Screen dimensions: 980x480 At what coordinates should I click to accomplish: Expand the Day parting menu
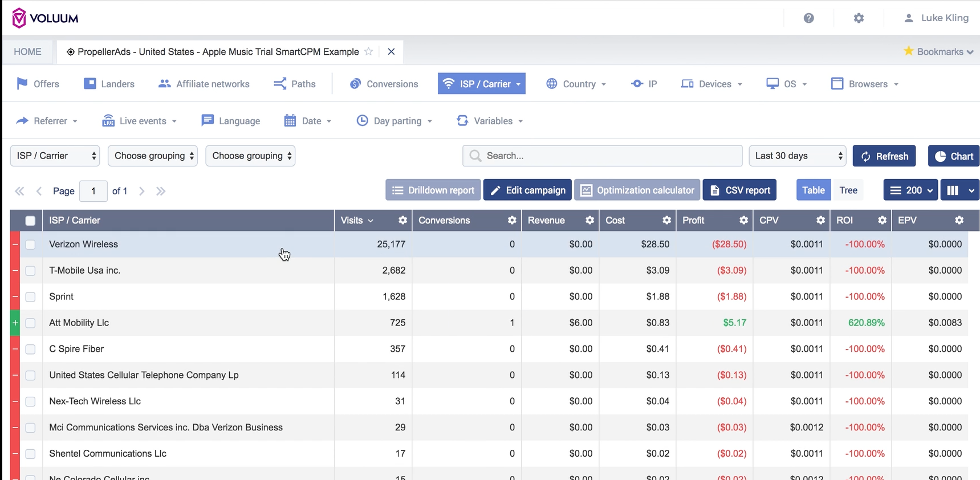pyautogui.click(x=395, y=121)
